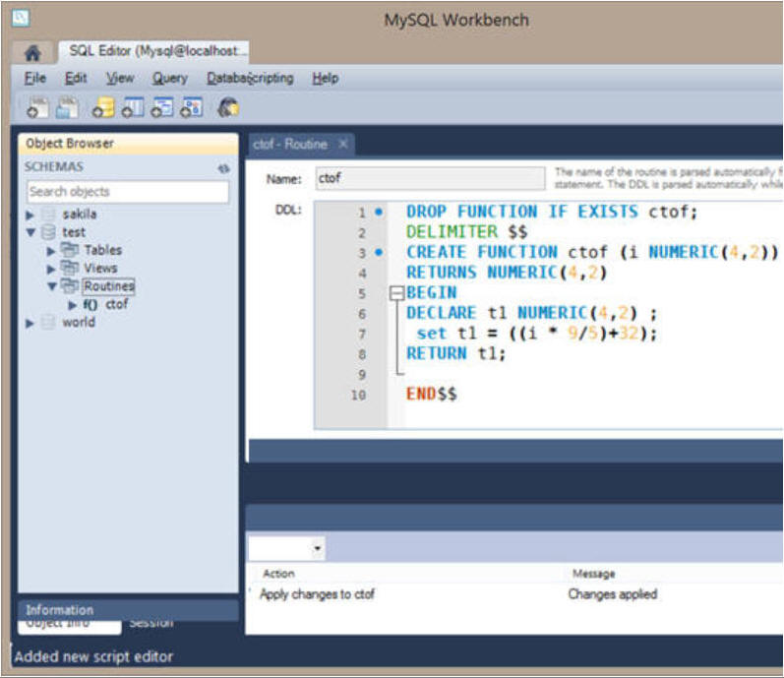Click the Action column header

coord(278,574)
